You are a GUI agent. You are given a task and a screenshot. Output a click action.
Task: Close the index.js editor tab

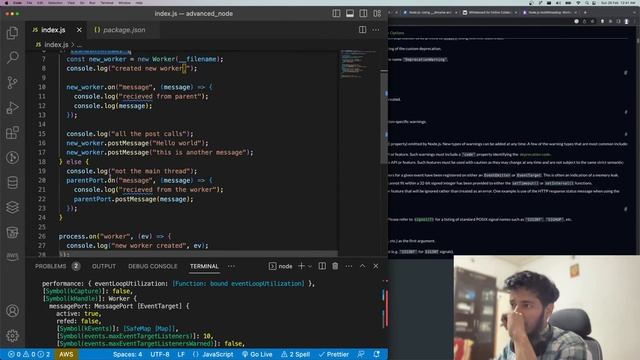click(x=79, y=30)
